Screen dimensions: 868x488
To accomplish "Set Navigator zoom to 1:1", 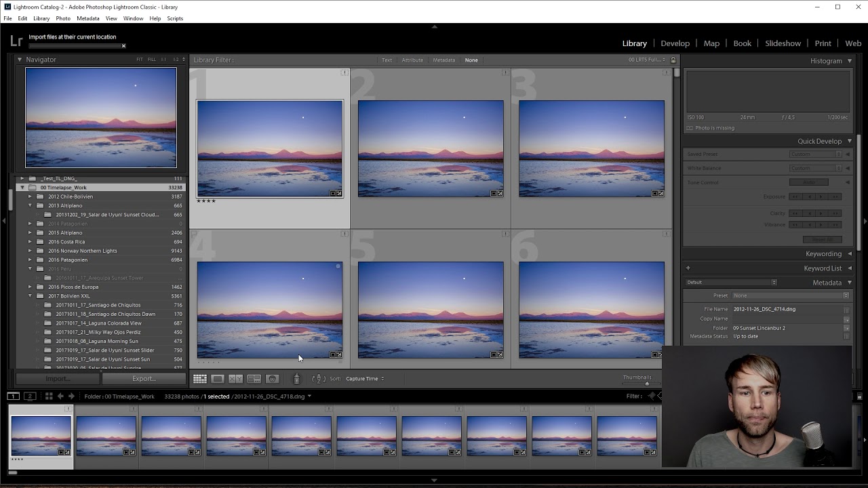I will pyautogui.click(x=163, y=60).
